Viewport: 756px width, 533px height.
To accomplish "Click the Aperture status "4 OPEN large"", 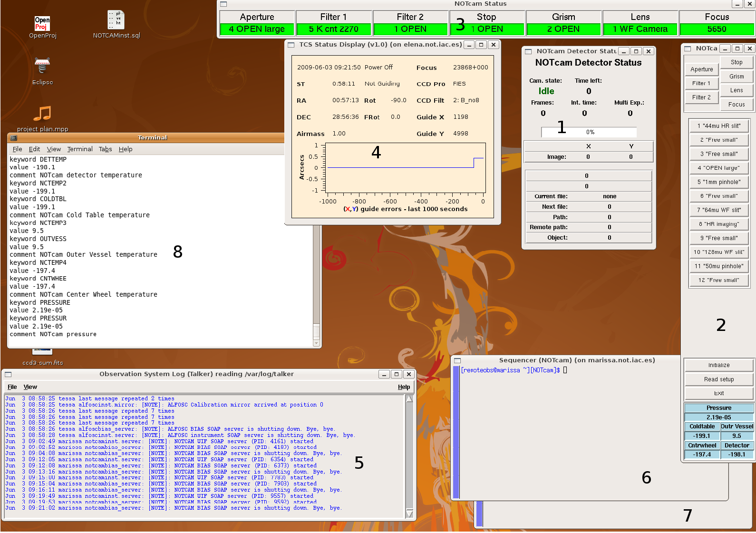I will coord(257,29).
